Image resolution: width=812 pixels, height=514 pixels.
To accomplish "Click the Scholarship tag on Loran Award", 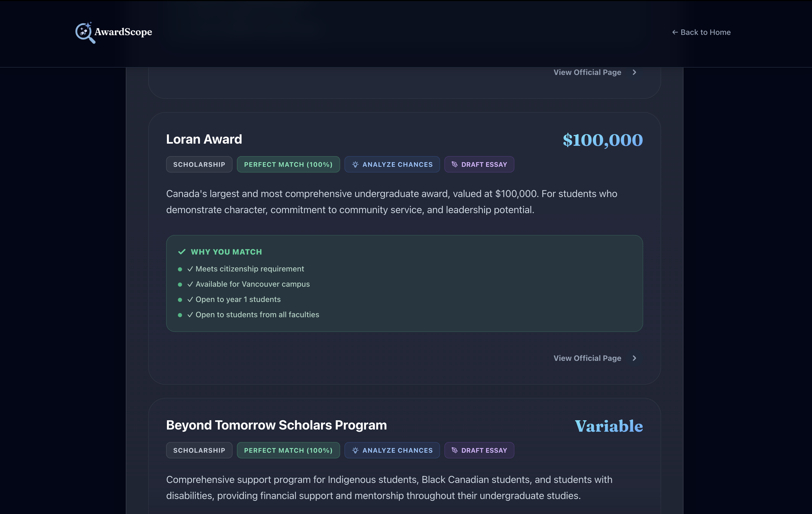I will click(x=199, y=164).
